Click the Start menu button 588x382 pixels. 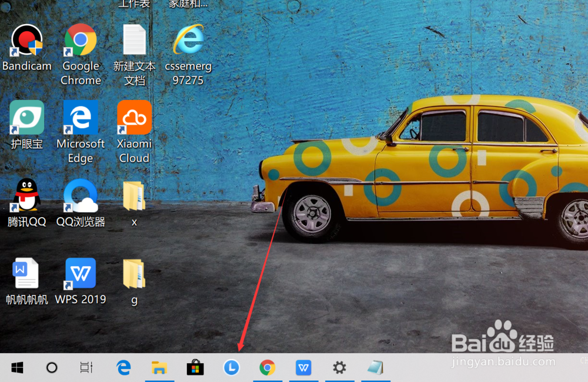pos(16,367)
